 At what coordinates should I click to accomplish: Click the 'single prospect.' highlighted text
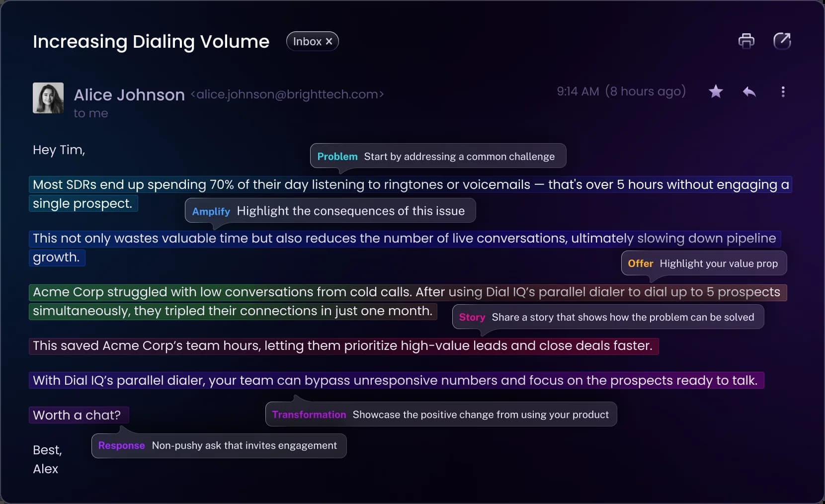pyautogui.click(x=83, y=203)
